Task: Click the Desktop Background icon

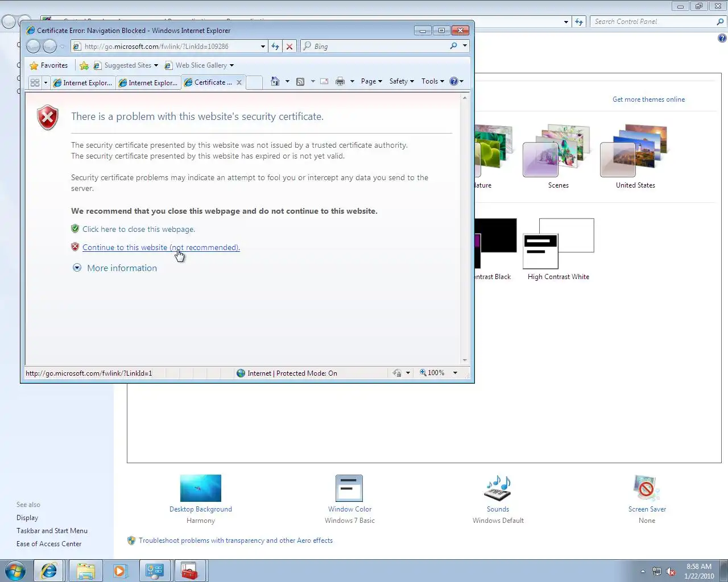Action: [201, 488]
